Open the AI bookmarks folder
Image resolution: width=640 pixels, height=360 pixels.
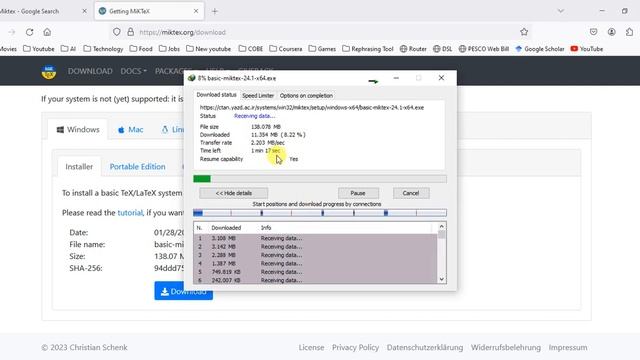point(68,49)
